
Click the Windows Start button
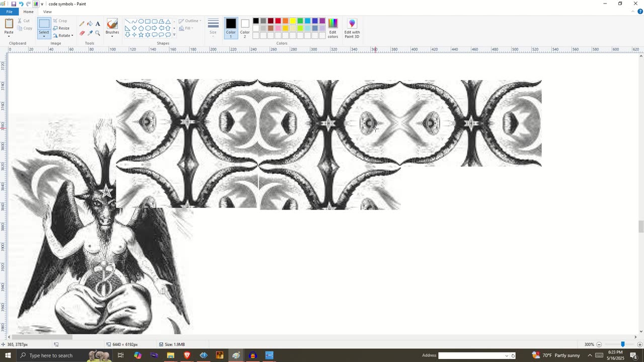tap(8, 355)
